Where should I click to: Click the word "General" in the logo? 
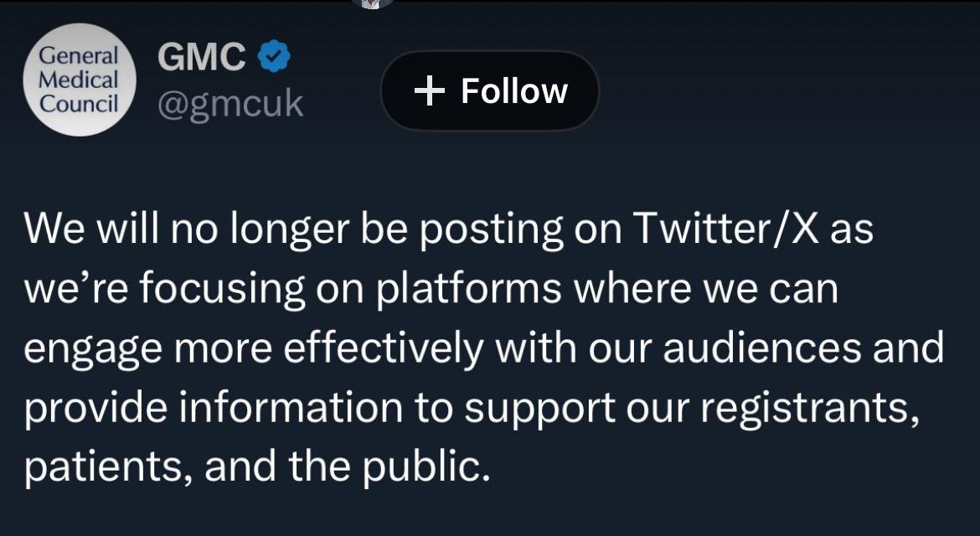(80, 57)
